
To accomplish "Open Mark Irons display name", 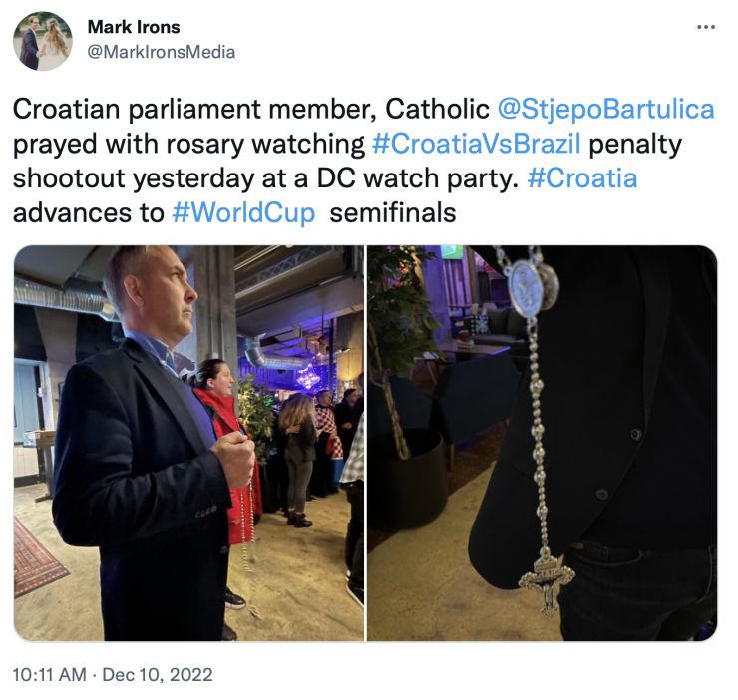I will (134, 27).
